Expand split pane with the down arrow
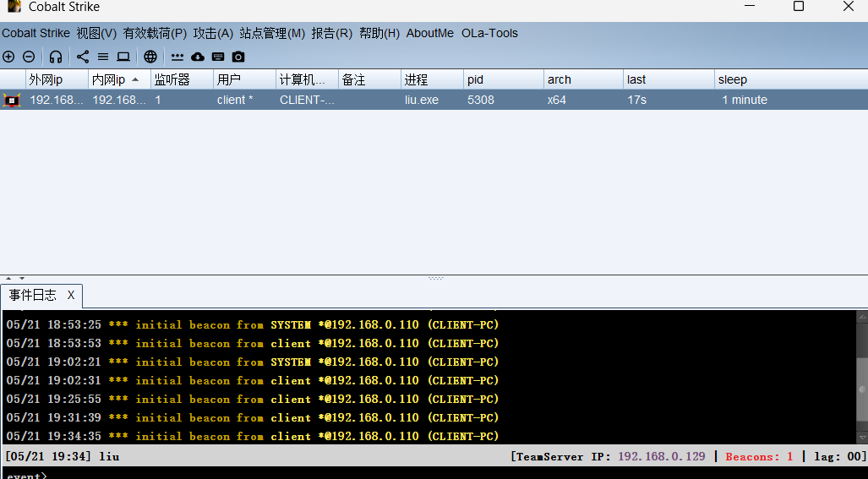The image size is (868, 479). (22, 278)
